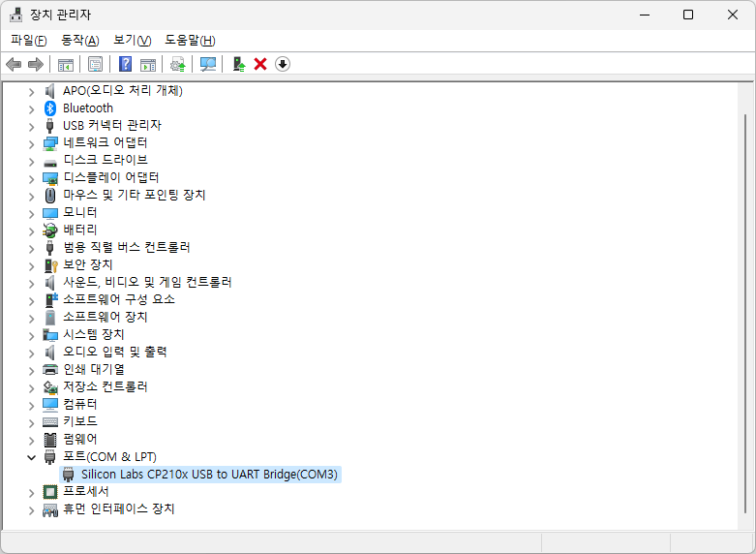Select the 키보드 text label
The width and height of the screenshot is (756, 554).
point(80,421)
